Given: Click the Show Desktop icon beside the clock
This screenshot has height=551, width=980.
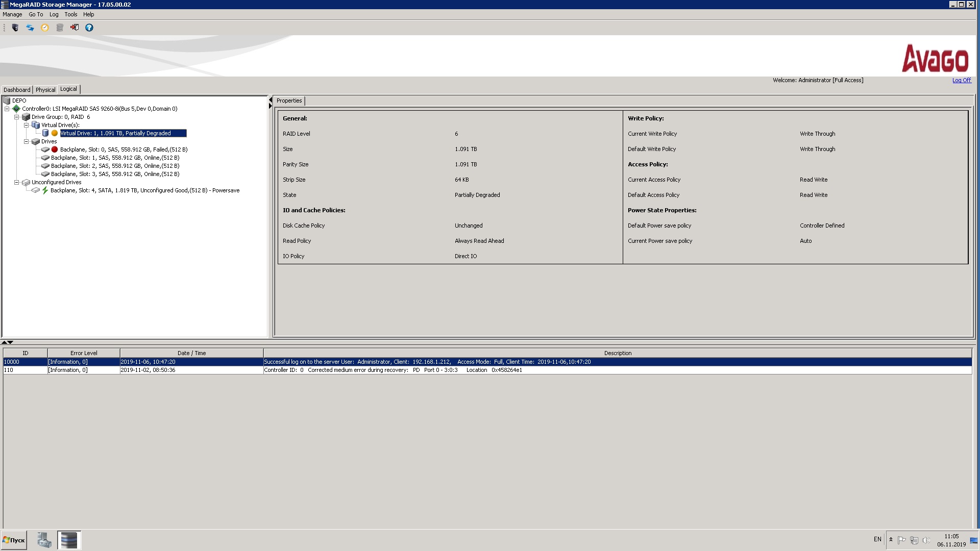Looking at the screenshot, I should [974, 540].
